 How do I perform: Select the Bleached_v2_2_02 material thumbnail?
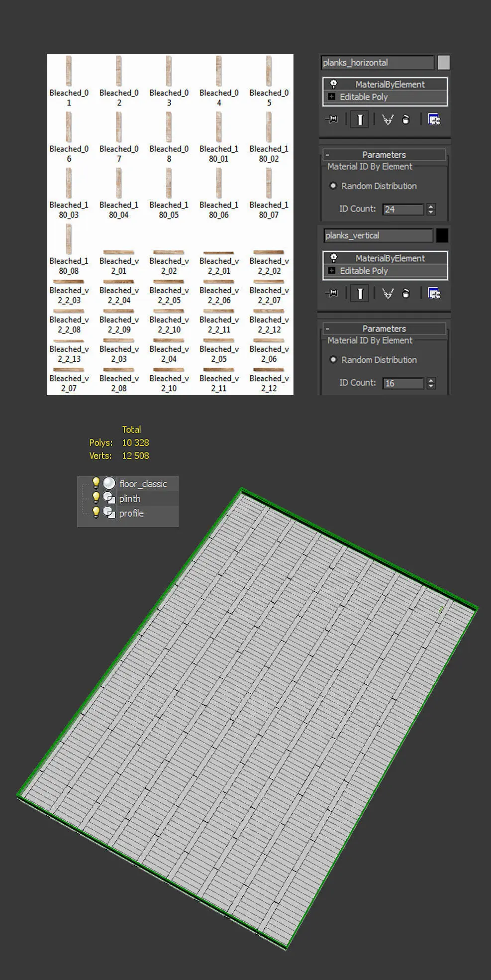point(269,252)
